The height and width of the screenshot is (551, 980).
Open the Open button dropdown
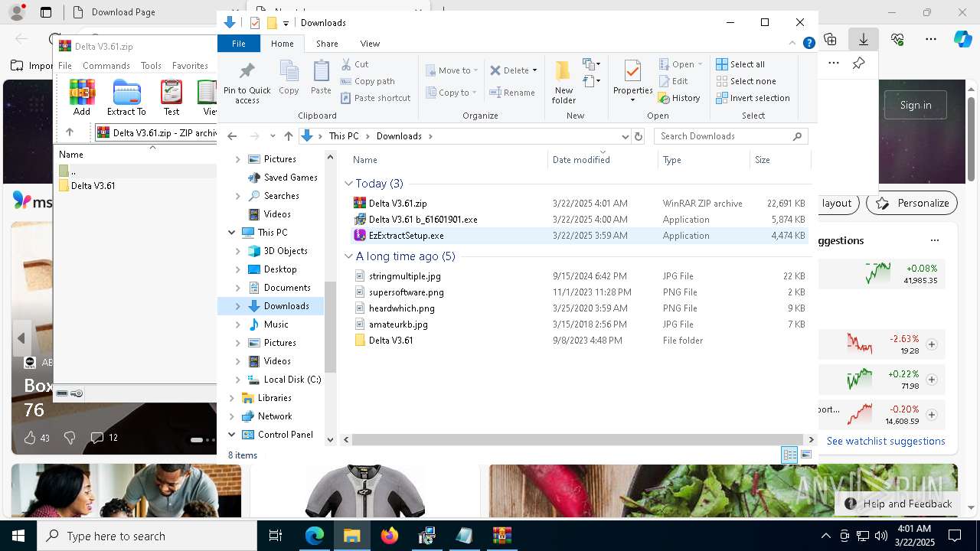click(x=700, y=64)
